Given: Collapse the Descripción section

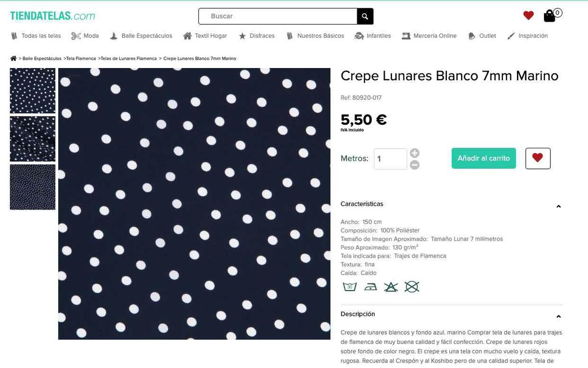Looking at the screenshot, I should (x=559, y=317).
